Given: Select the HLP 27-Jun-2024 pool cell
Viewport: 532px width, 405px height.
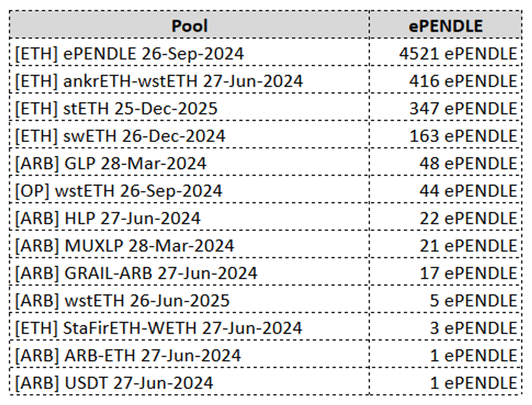Looking at the screenshot, I should (x=108, y=218).
